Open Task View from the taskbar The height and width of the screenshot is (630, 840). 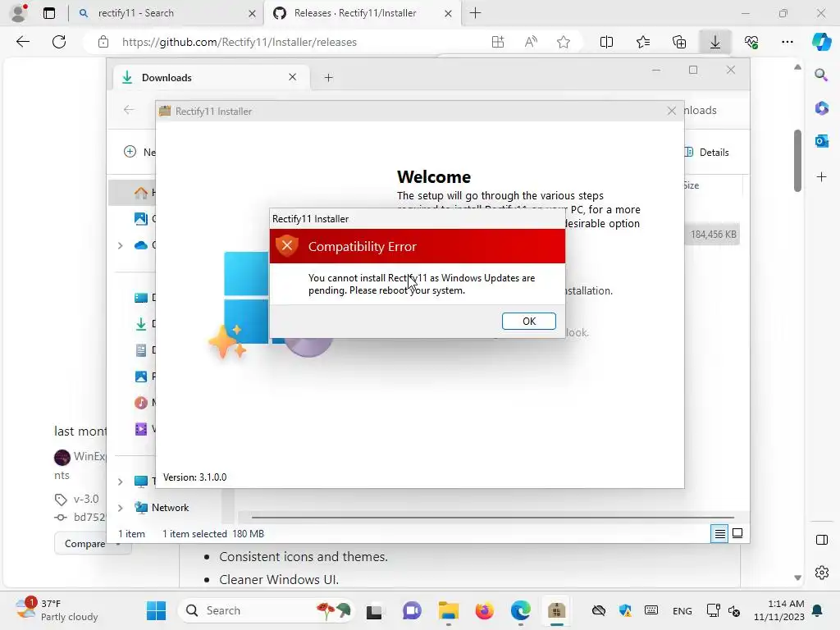click(374, 610)
